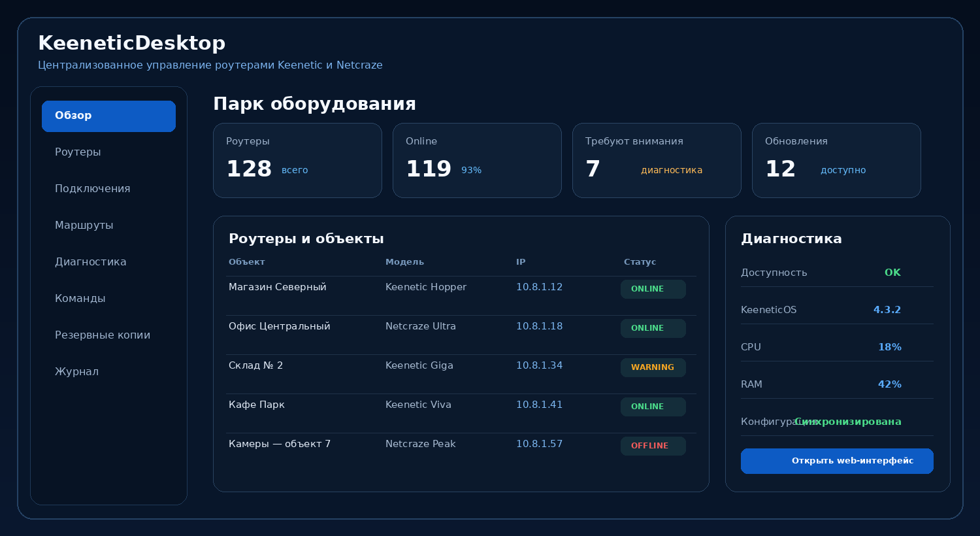Click the диагностика label in attention card
This screenshot has height=536, width=980.
pyautogui.click(x=672, y=170)
